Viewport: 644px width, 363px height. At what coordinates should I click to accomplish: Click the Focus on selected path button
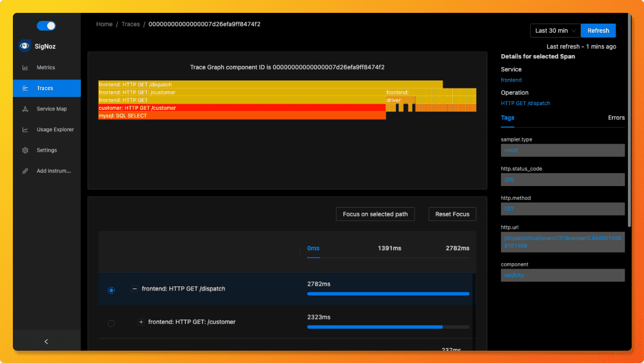375,214
